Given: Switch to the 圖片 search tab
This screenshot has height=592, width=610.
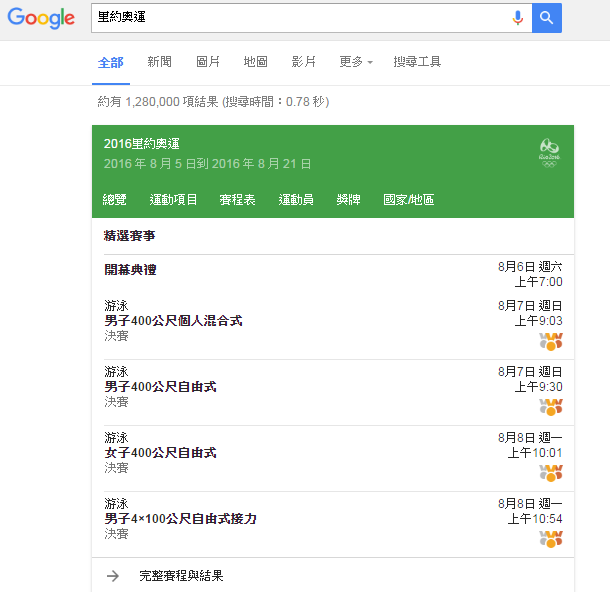Looking at the screenshot, I should tap(208, 62).
